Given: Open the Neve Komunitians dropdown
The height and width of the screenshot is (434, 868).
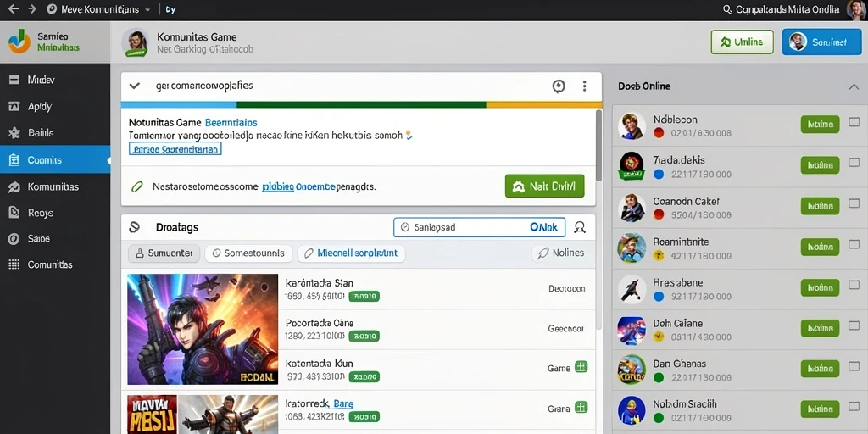Looking at the screenshot, I should [x=100, y=9].
